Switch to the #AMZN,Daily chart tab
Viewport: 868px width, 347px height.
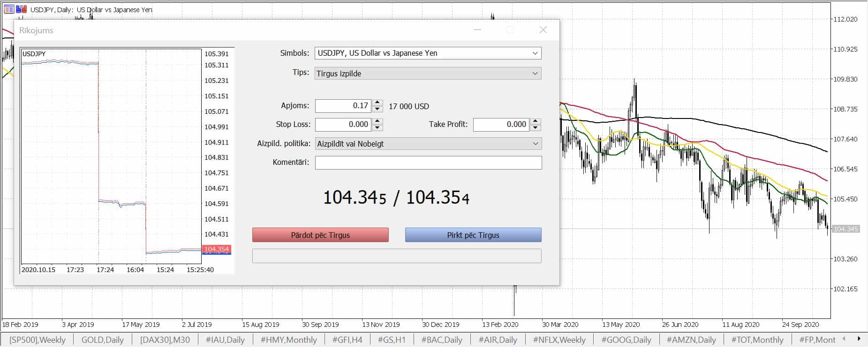click(x=691, y=340)
